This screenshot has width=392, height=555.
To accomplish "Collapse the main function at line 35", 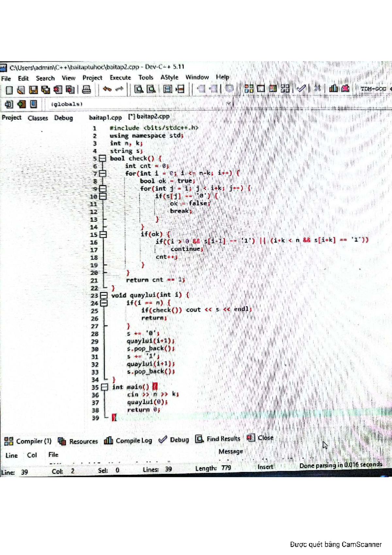I will (105, 387).
